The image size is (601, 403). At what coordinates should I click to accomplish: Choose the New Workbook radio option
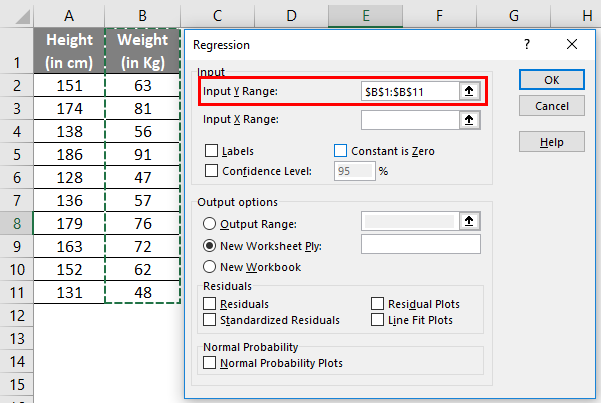pyautogui.click(x=210, y=267)
